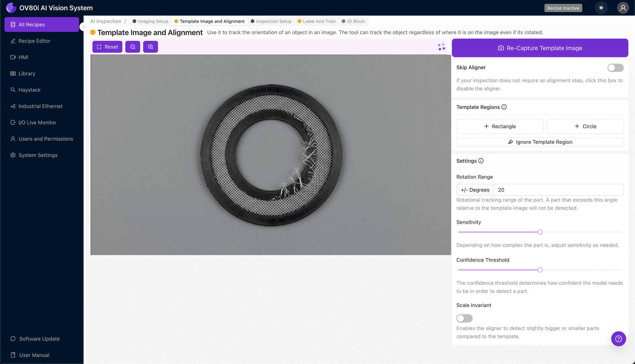This screenshot has height=364, width=635.
Task: Click AI Inspection breadcrumb link
Action: 106,21
